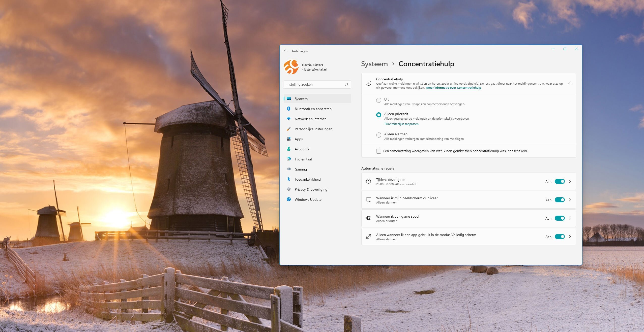Click the Concentratiehulp moon icon
This screenshot has height=332, width=644.
[368, 83]
